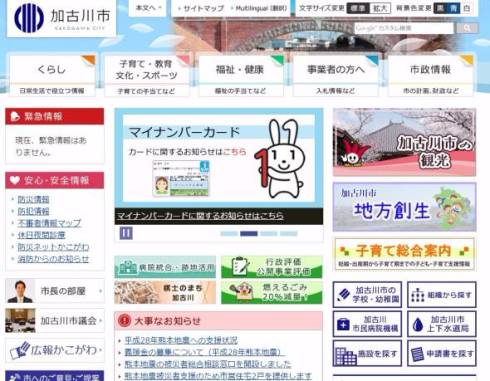Screen dimensions: 490x381
Task: Open the 病院統合・跡地活用 banner
Action: point(165,267)
